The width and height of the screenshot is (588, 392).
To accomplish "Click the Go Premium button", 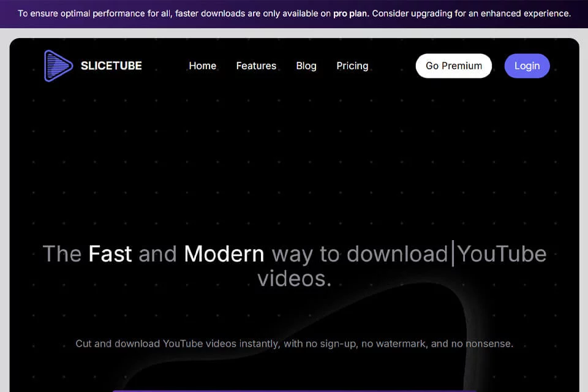I will [454, 66].
